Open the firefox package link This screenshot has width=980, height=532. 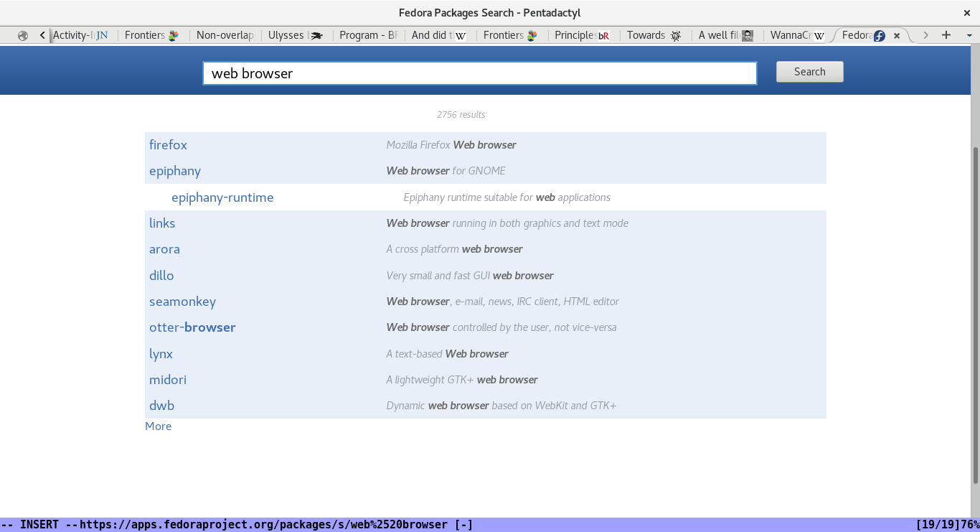[168, 145]
